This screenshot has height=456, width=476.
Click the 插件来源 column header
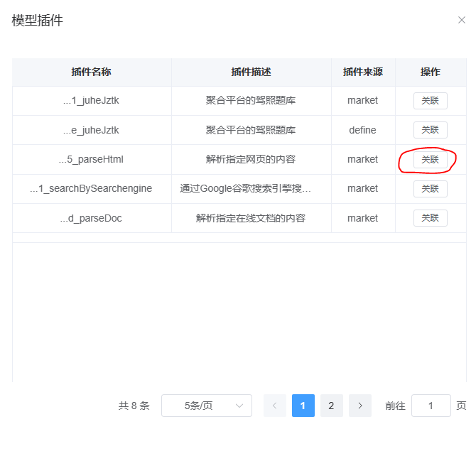(362, 72)
